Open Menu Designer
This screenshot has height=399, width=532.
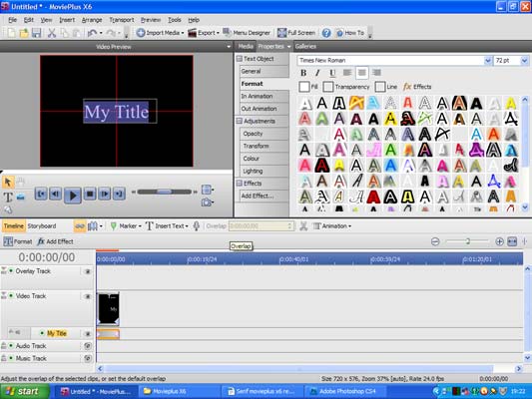(247, 33)
